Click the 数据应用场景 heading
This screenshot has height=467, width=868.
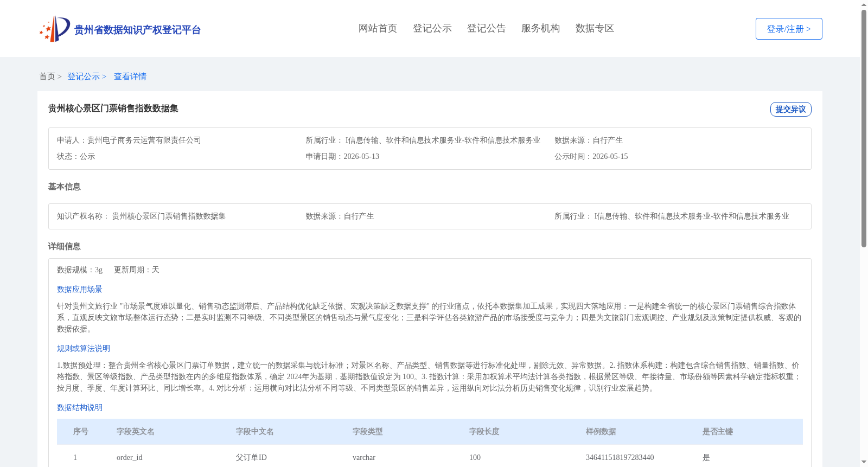click(80, 289)
